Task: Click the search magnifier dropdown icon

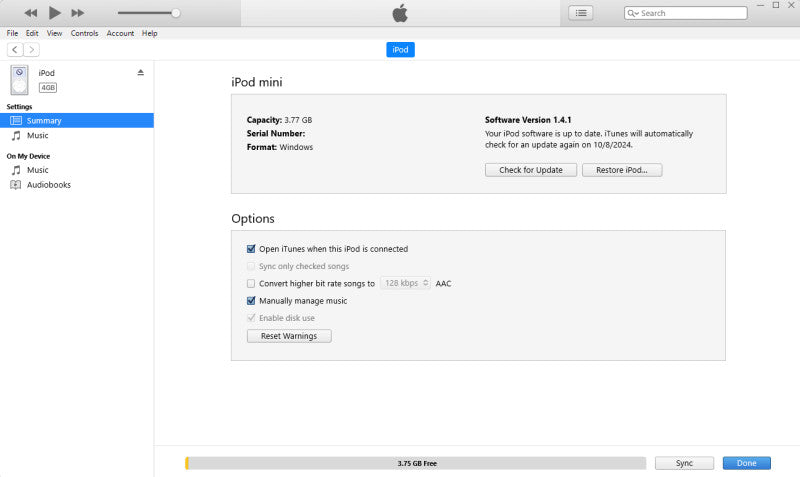Action: [633, 13]
